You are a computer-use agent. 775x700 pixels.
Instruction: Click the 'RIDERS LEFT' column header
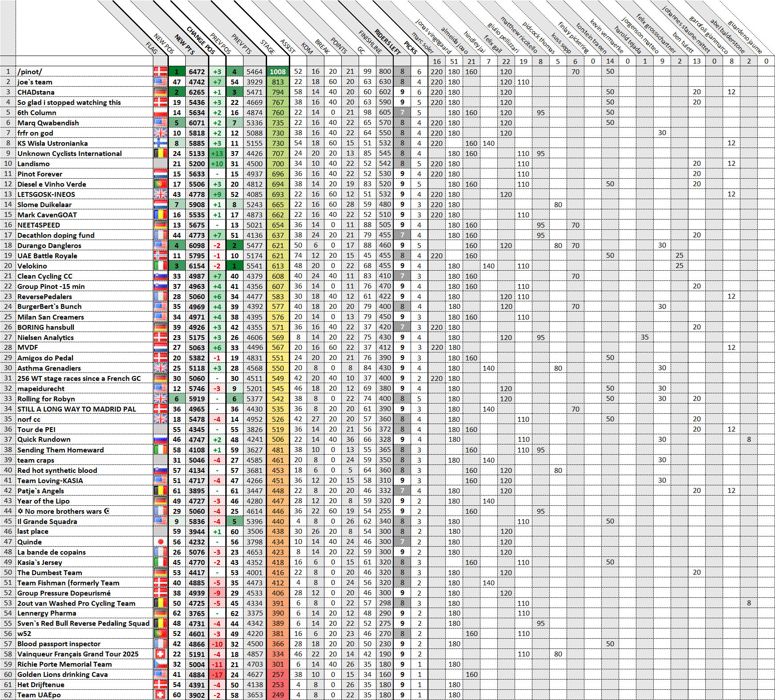click(x=388, y=41)
